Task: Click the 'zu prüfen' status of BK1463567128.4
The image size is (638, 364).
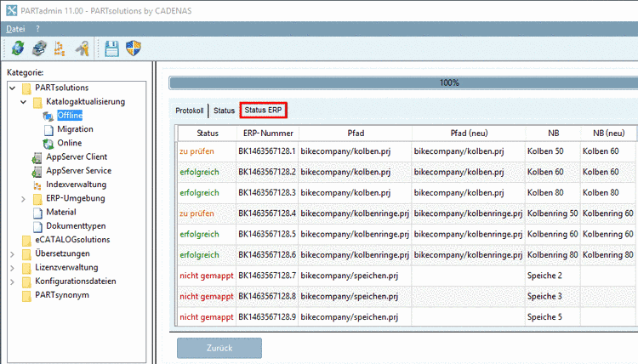Action: pos(197,213)
